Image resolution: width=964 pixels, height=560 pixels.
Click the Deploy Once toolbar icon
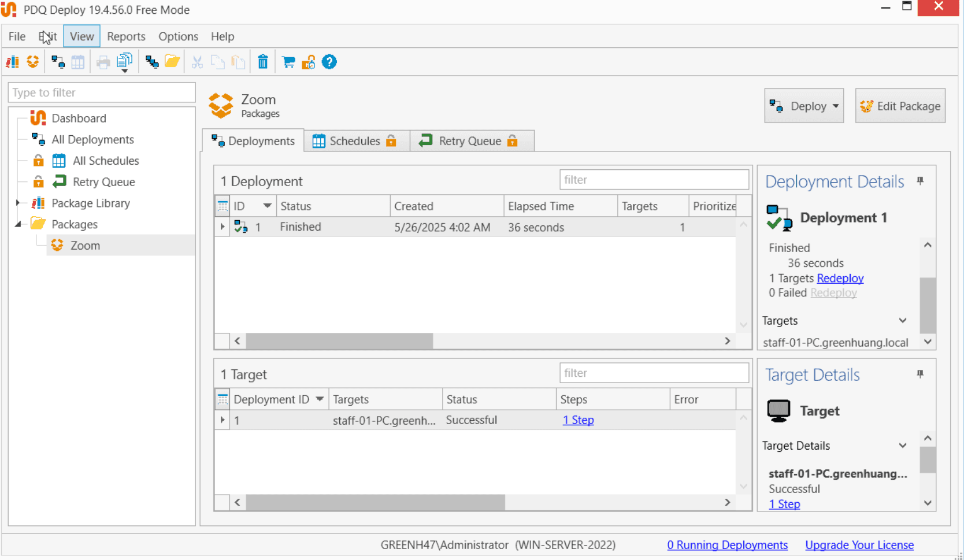coord(58,62)
